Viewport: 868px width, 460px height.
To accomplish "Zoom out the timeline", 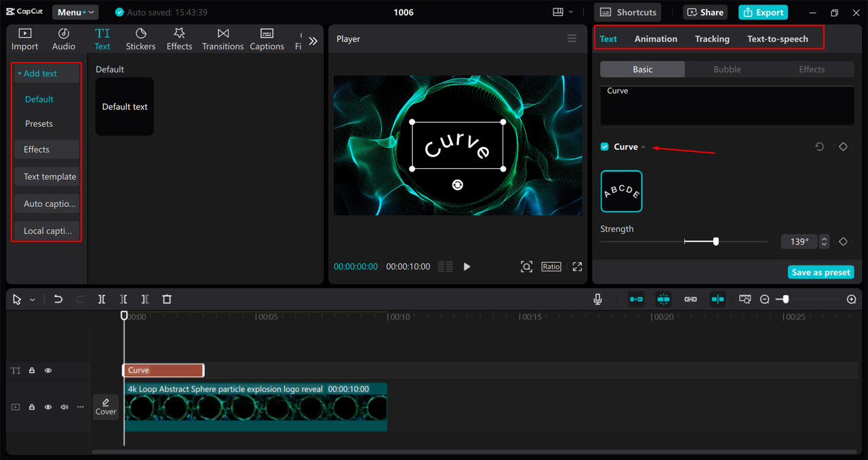I will (764, 299).
